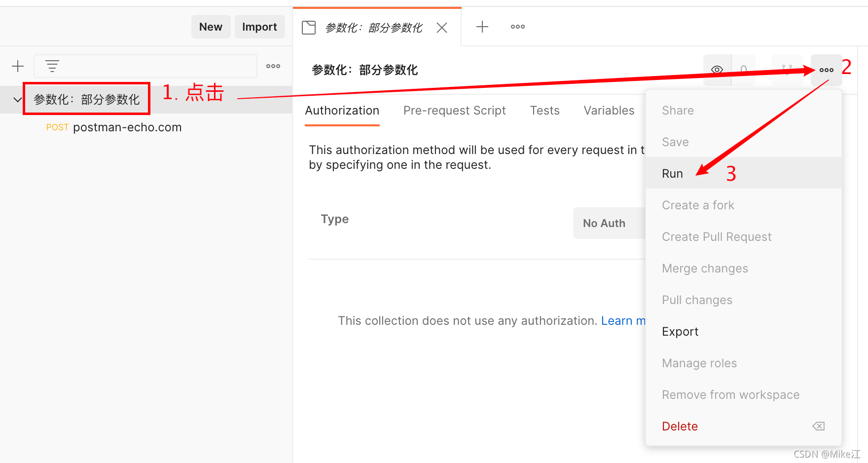Choose Pull changes from the menu

pos(744,300)
